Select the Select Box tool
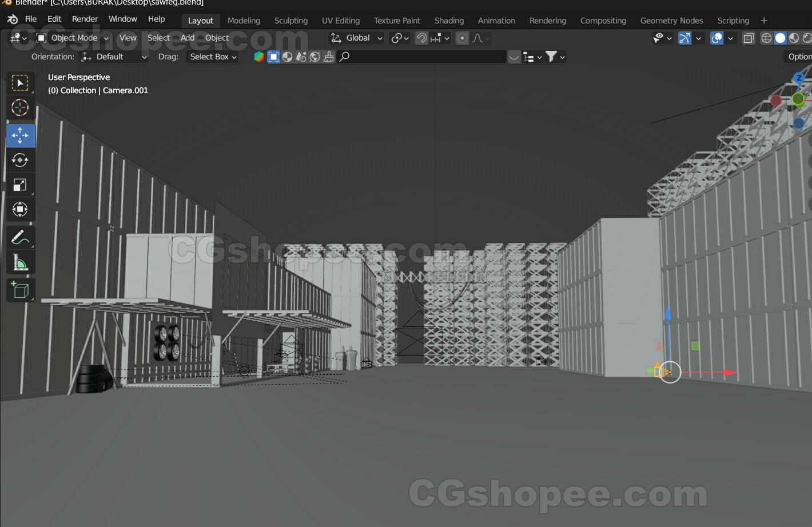Image resolution: width=812 pixels, height=527 pixels. click(x=20, y=83)
